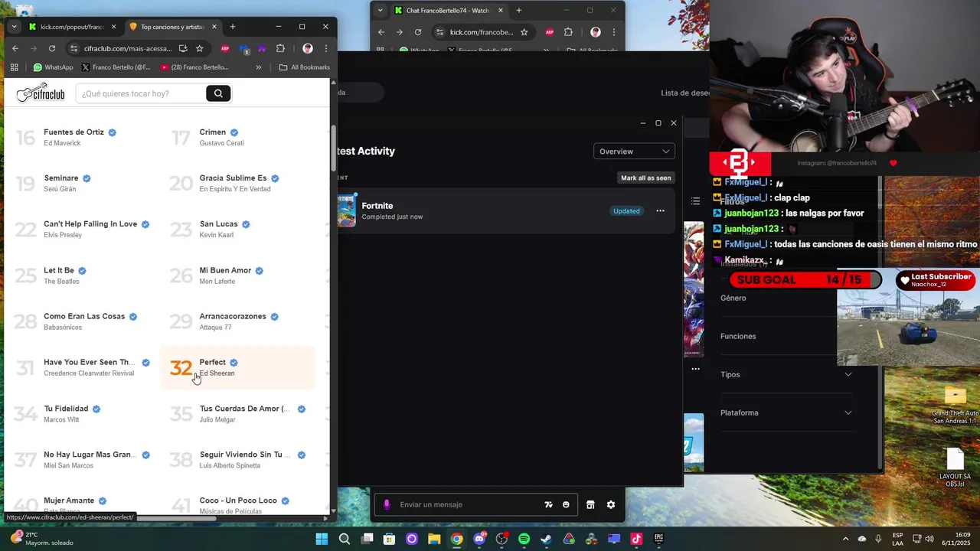Open the weather widget on the taskbar
Image resolution: width=980 pixels, height=551 pixels.
[42, 539]
